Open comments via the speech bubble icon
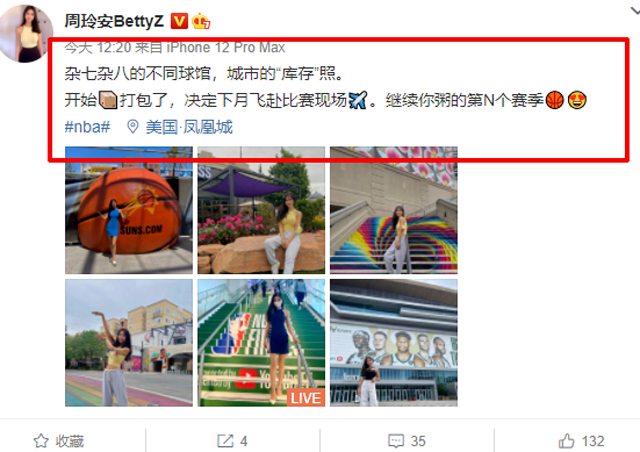Viewport: 640px width, 452px height. (396, 441)
